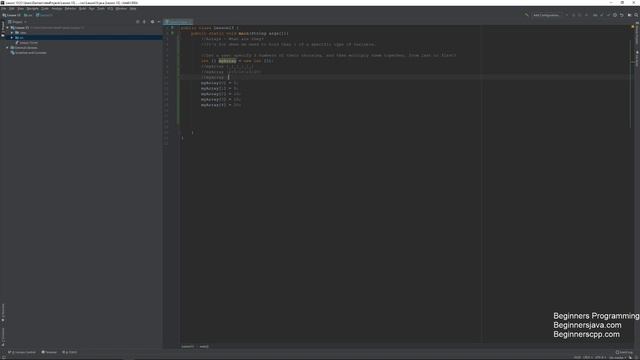640x360 pixels.
Task: Select the .iml file in project tree
Action: (x=27, y=42)
